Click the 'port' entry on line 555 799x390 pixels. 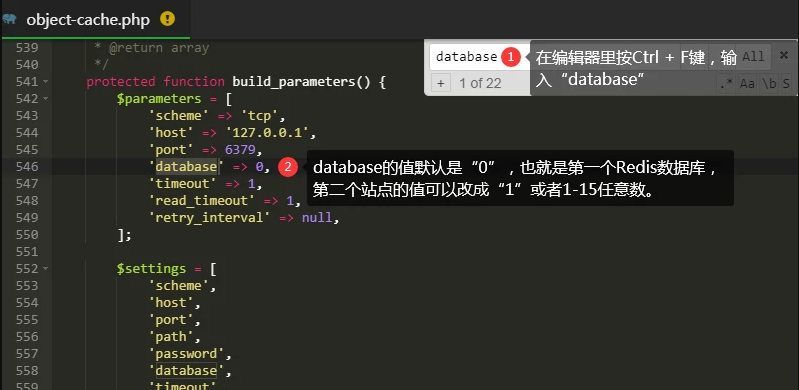(x=171, y=320)
